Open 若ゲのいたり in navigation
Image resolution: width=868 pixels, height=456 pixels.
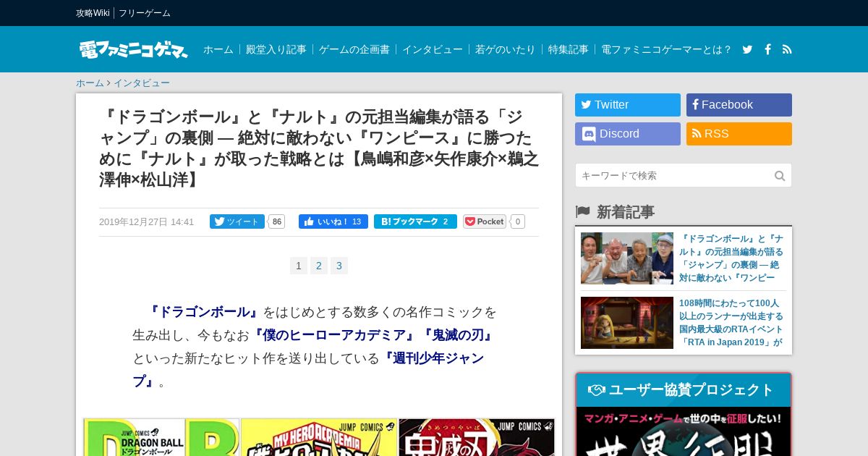coord(506,49)
